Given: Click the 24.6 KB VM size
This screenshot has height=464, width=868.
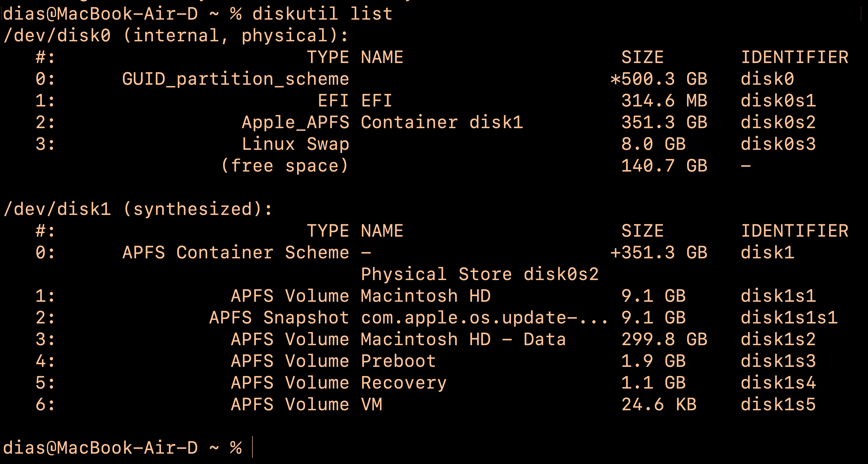Looking at the screenshot, I should 659,404.
